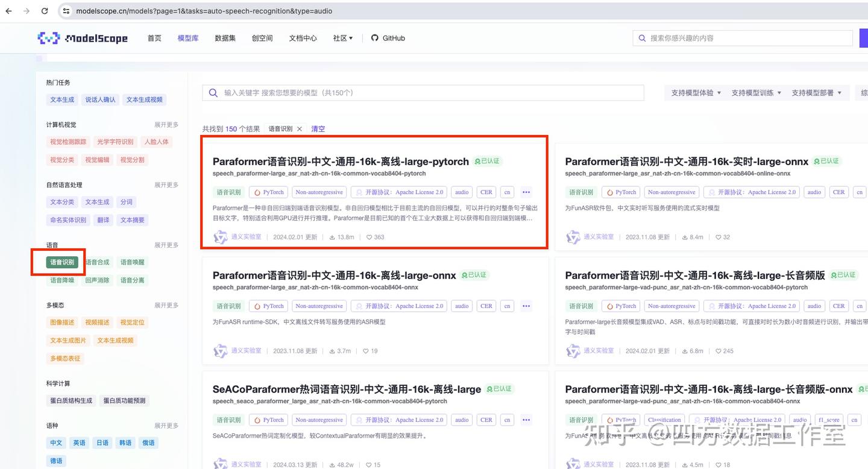Open the 支持模型训练 dropdown

[x=756, y=92]
